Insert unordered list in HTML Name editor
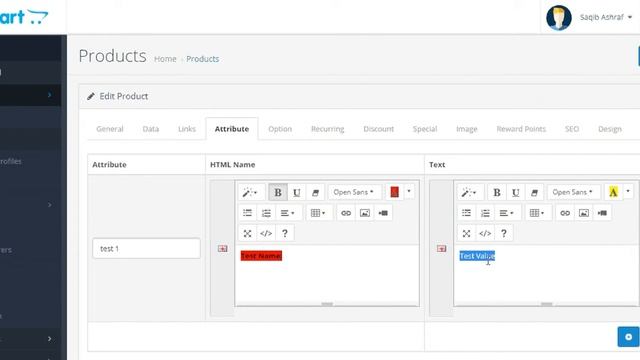 (247, 213)
